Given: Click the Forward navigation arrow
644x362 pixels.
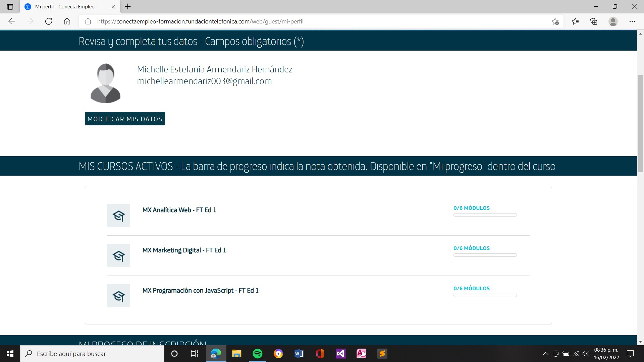Looking at the screenshot, I should pos(30,21).
